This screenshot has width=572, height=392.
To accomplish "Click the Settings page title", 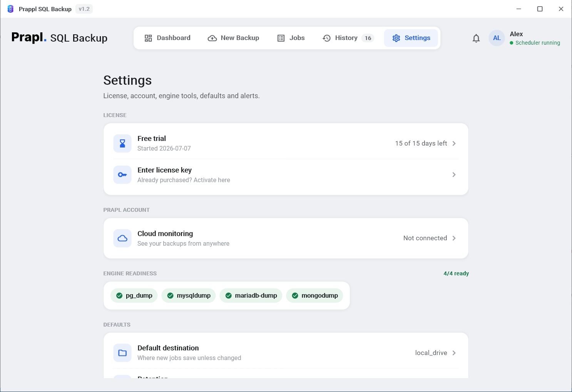I will coord(127,80).
